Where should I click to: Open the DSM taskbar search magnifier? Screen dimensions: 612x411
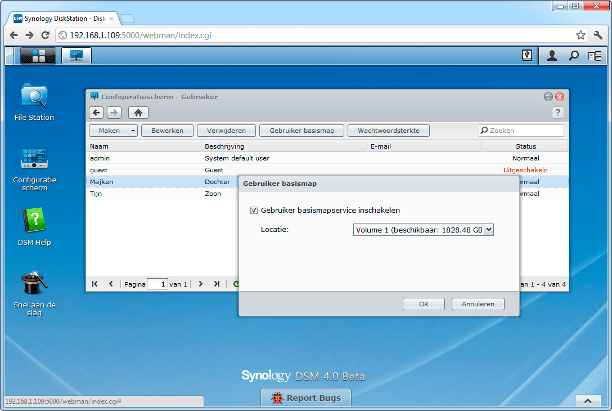click(573, 55)
